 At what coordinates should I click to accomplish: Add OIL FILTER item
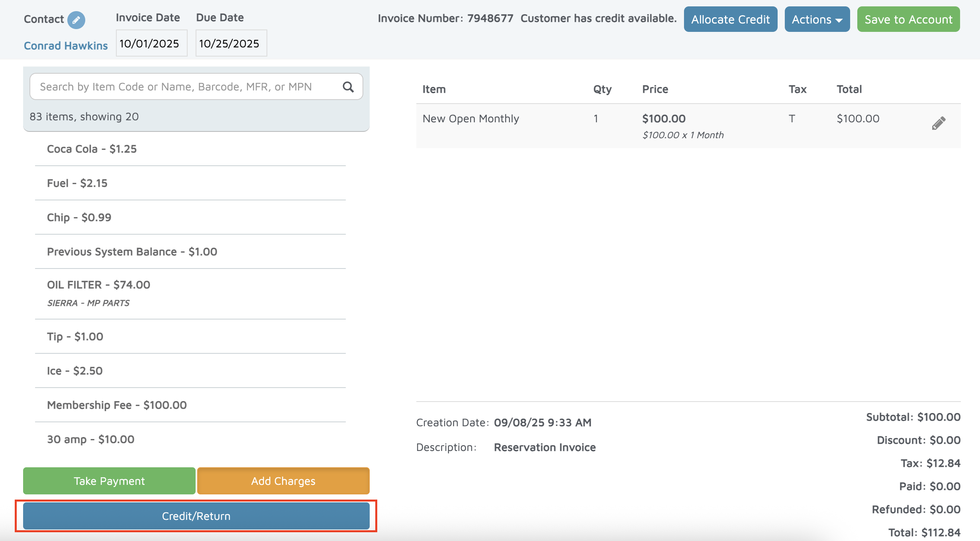click(x=98, y=285)
